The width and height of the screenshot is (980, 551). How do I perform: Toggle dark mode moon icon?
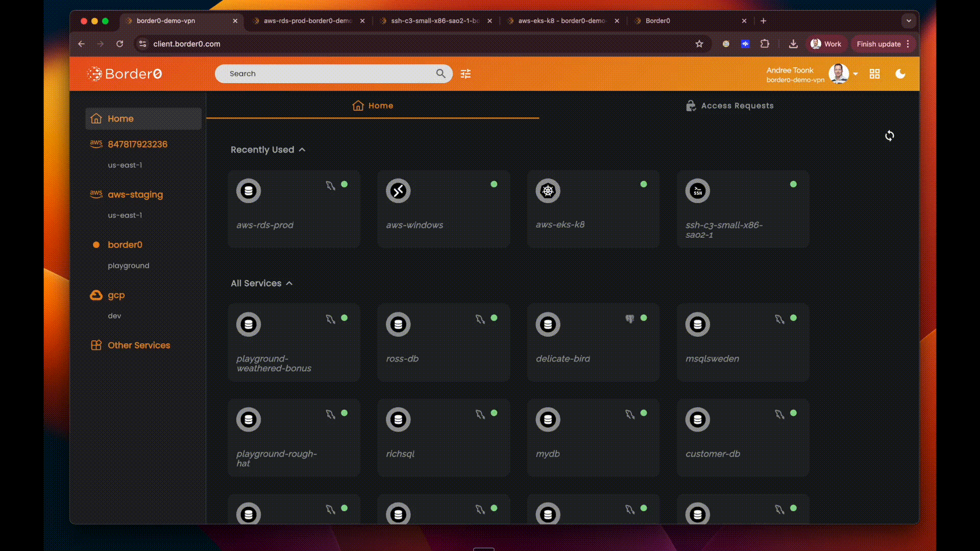[900, 74]
